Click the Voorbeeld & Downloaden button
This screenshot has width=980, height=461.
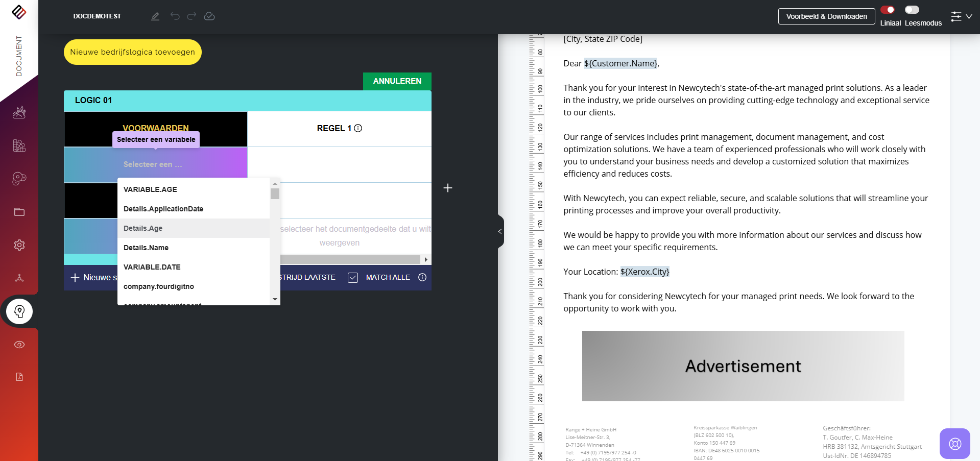click(826, 16)
